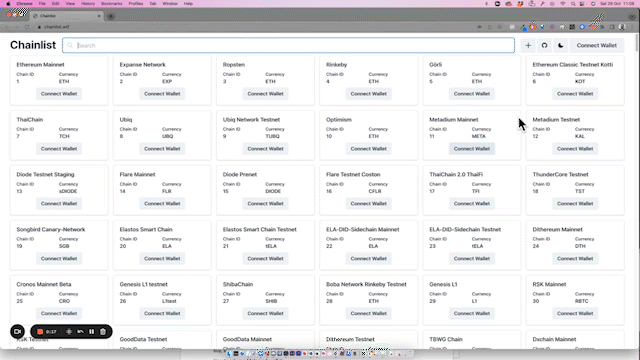Connect wallet for Rinkeby
Viewport: 640px width, 360px height.
tap(369, 94)
